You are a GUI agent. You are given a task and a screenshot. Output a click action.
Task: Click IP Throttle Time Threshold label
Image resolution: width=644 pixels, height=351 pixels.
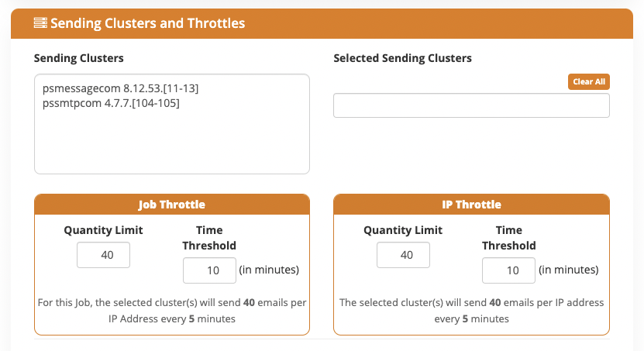click(509, 238)
